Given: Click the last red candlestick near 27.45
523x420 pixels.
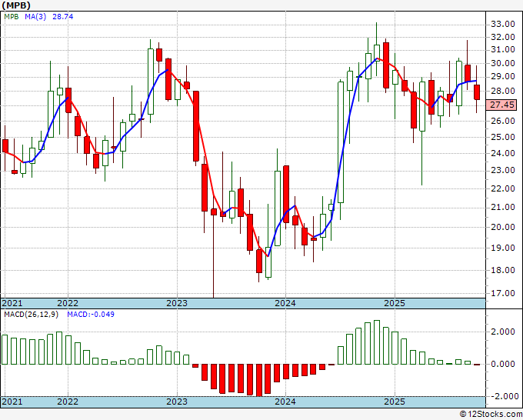Looking at the screenshot, I should (477, 92).
